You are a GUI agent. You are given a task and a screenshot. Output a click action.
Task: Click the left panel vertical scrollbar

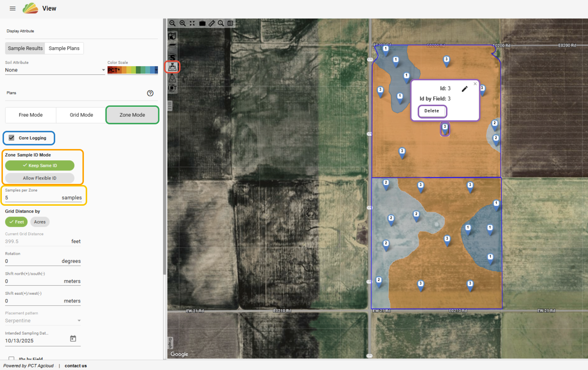click(x=165, y=147)
